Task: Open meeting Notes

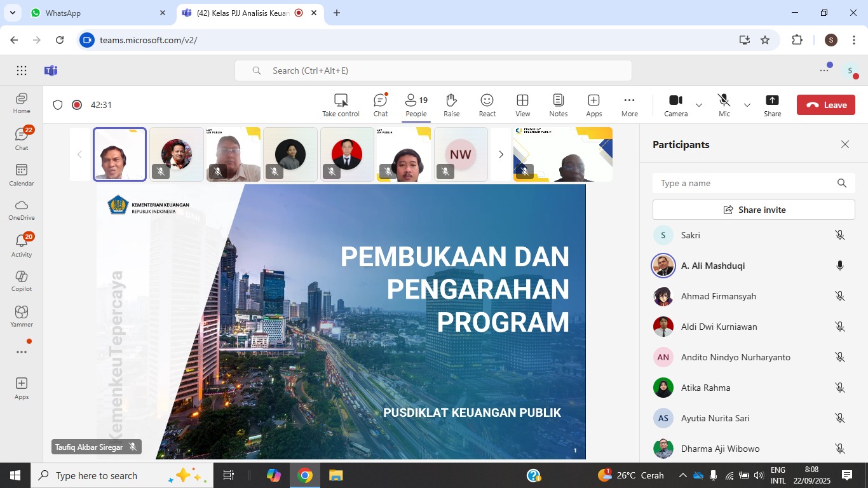Action: [x=559, y=105]
